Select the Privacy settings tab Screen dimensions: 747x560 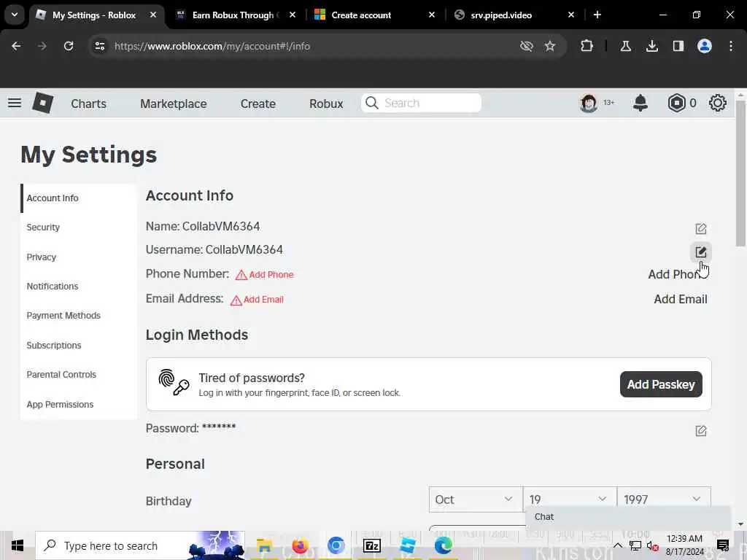pos(79,257)
